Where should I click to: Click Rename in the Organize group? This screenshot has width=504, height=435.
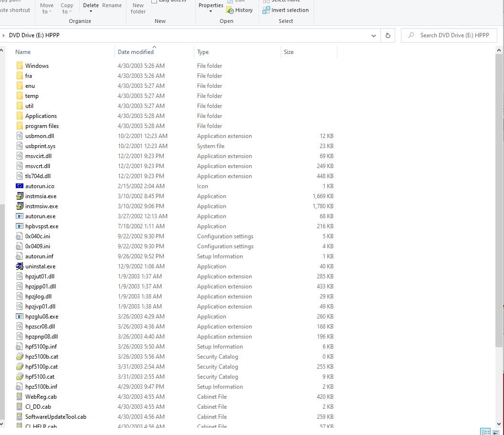(112, 5)
